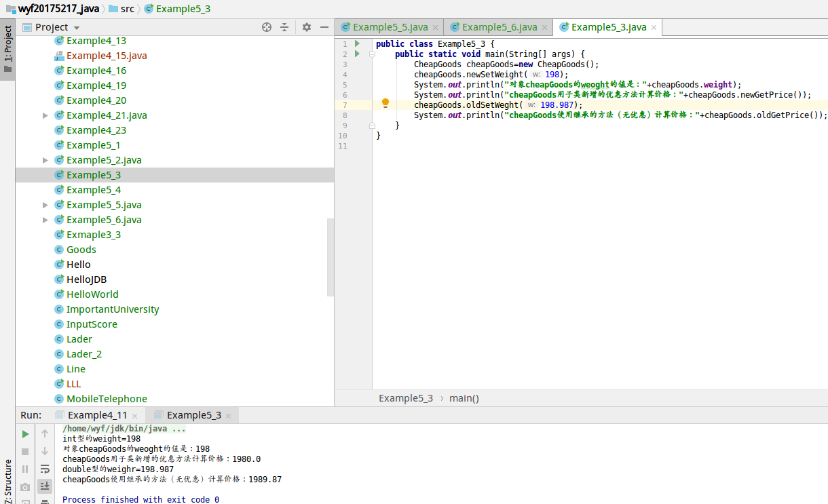Select HelloJDB in the project tree
This screenshot has width=828, height=504.
(x=87, y=279)
